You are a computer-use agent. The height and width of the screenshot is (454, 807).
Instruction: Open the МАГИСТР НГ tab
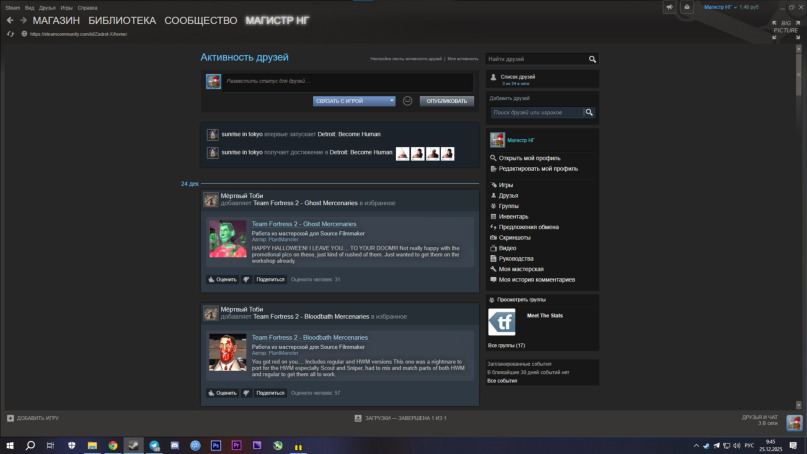277,21
